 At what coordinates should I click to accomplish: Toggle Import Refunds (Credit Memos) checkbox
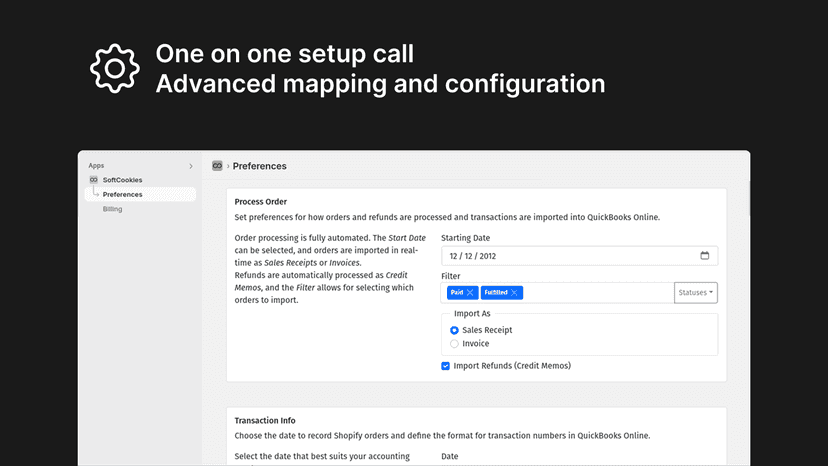pyautogui.click(x=446, y=366)
